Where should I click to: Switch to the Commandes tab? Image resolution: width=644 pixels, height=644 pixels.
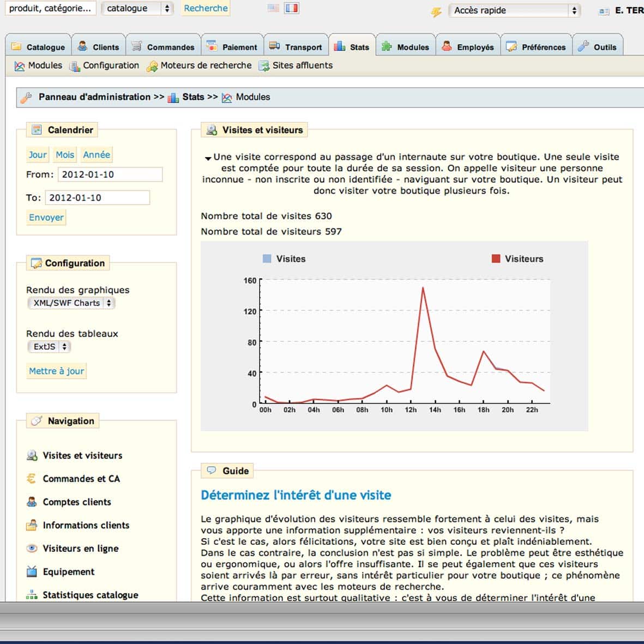coord(163,47)
